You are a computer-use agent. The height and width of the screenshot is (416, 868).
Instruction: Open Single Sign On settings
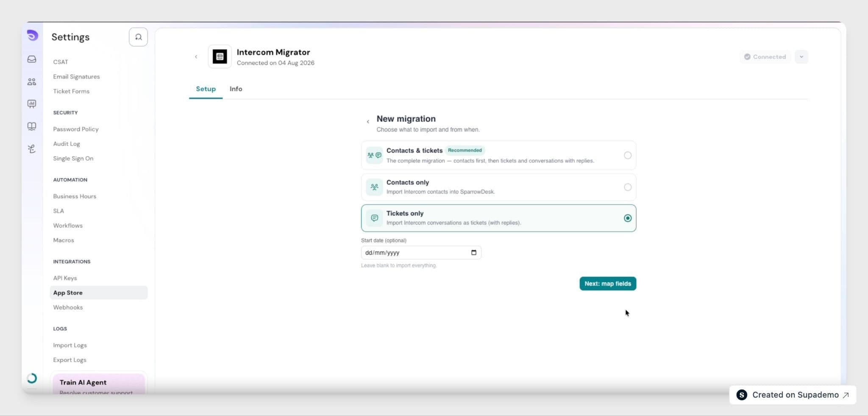click(73, 159)
